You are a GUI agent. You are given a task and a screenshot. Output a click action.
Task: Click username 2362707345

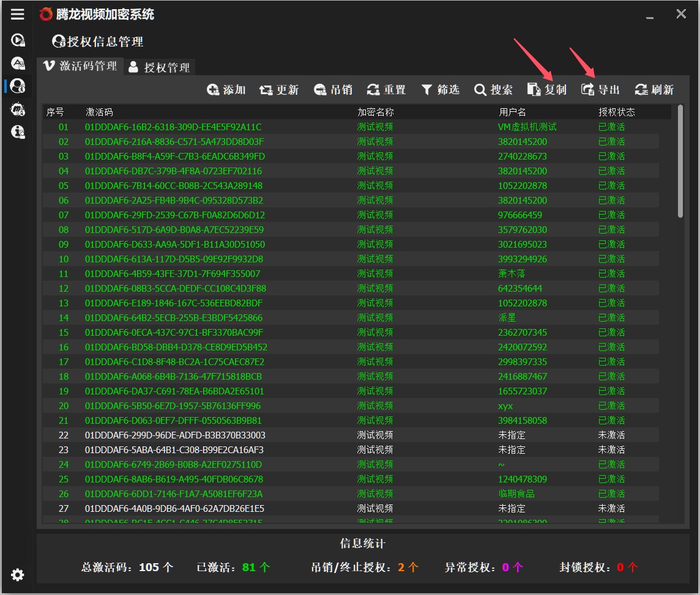[523, 333]
